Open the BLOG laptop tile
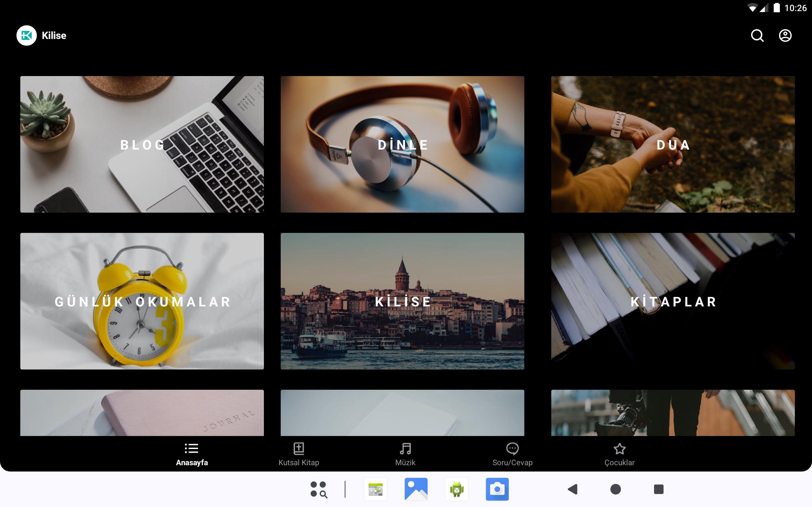 click(142, 144)
